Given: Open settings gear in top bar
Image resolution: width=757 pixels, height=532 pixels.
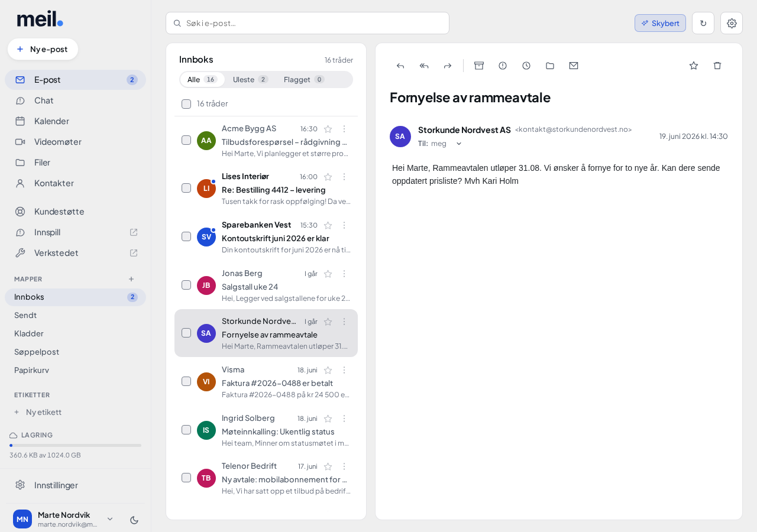Looking at the screenshot, I should 732,23.
